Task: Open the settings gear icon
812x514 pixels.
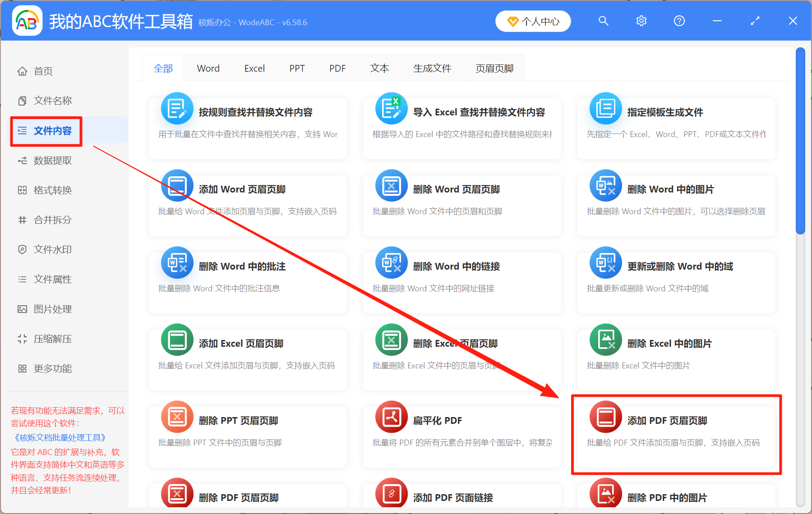Action: pyautogui.click(x=641, y=21)
